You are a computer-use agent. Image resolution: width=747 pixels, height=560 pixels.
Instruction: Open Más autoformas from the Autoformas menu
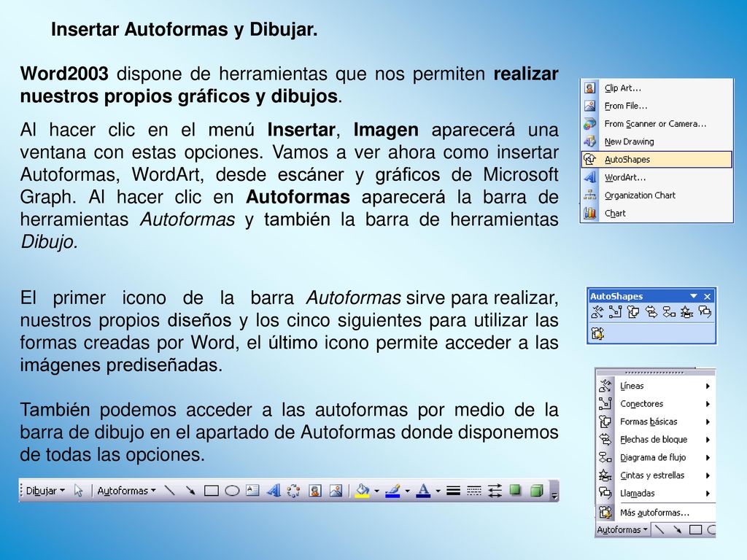coord(656,513)
